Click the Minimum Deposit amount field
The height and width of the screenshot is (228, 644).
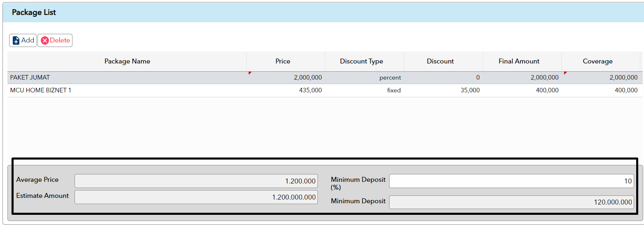click(x=511, y=202)
